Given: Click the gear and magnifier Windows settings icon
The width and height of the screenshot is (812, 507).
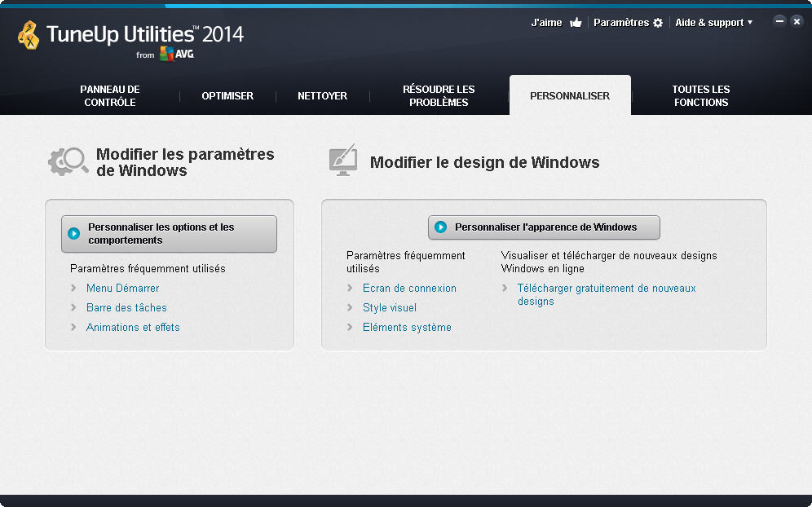Looking at the screenshot, I should point(68,161).
